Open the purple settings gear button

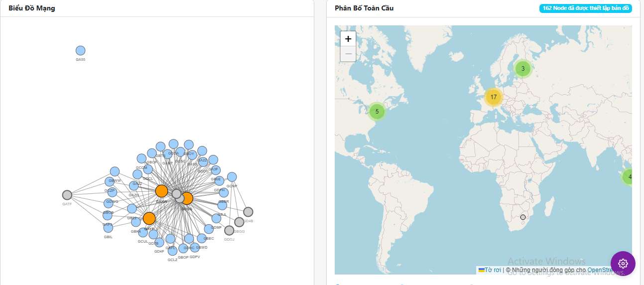623,264
